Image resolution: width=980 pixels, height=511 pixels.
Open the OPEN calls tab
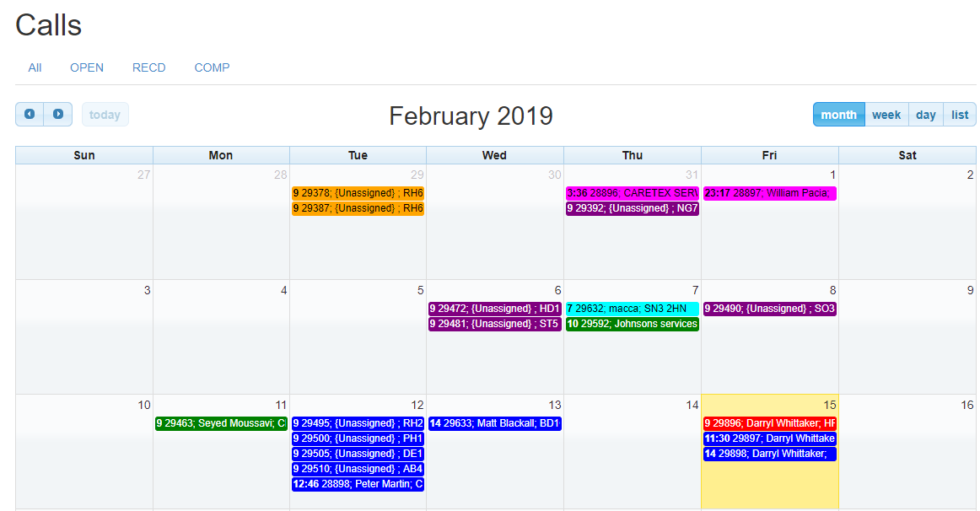click(87, 67)
